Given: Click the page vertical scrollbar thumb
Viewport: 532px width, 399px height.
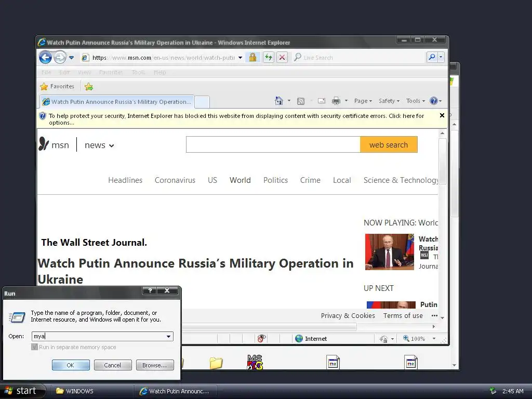Looking at the screenshot, I should (442, 161).
